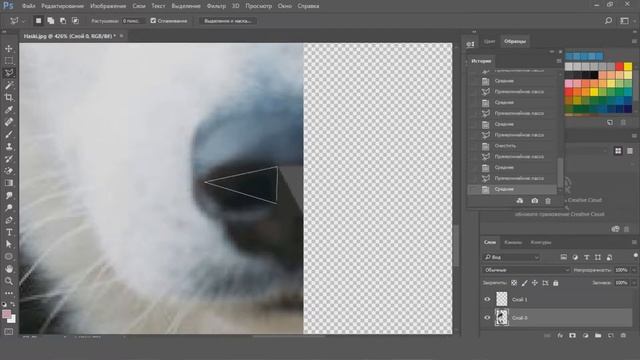
Task: Select the last highlighted Средние history state
Action: 512,189
